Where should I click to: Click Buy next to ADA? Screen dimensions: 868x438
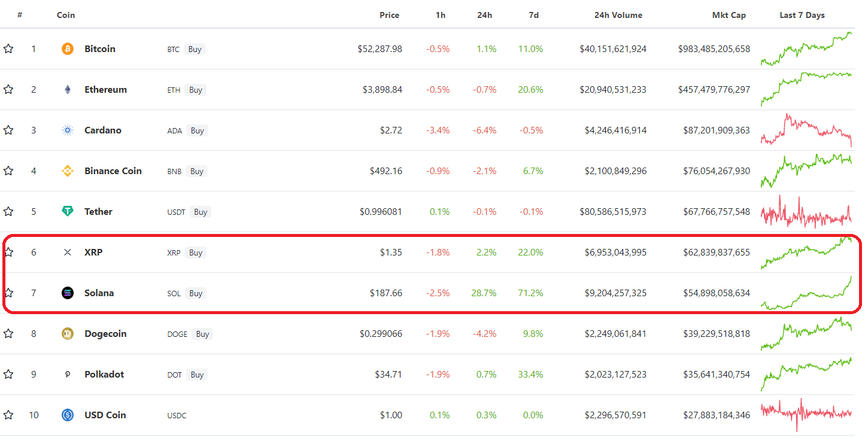pos(198,131)
